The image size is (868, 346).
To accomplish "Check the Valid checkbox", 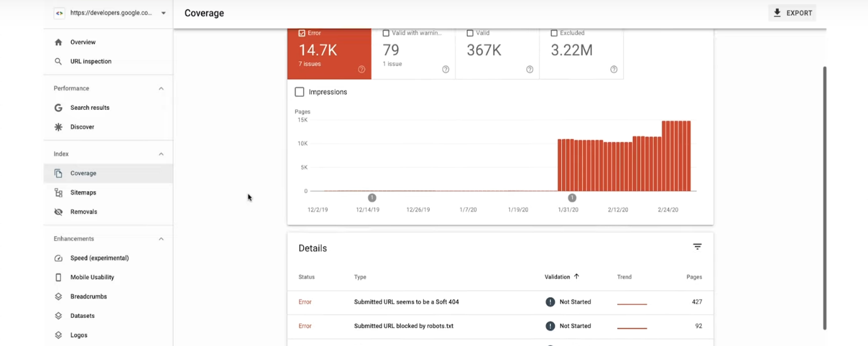I will coord(470,33).
